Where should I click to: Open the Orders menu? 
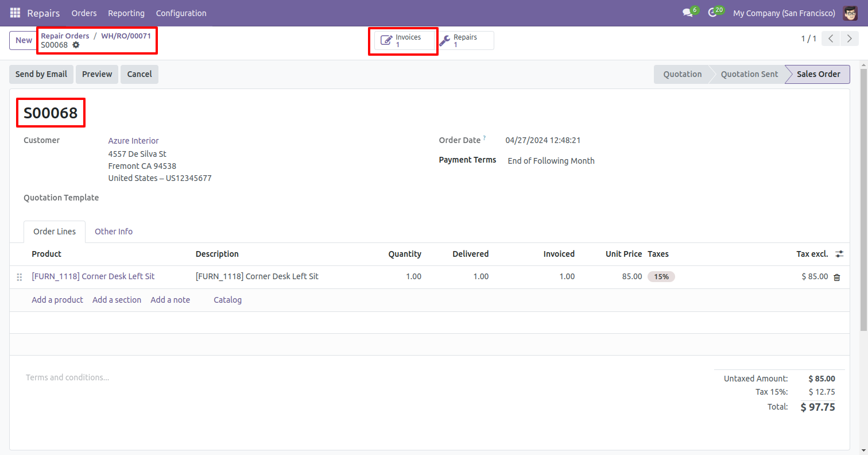point(84,13)
